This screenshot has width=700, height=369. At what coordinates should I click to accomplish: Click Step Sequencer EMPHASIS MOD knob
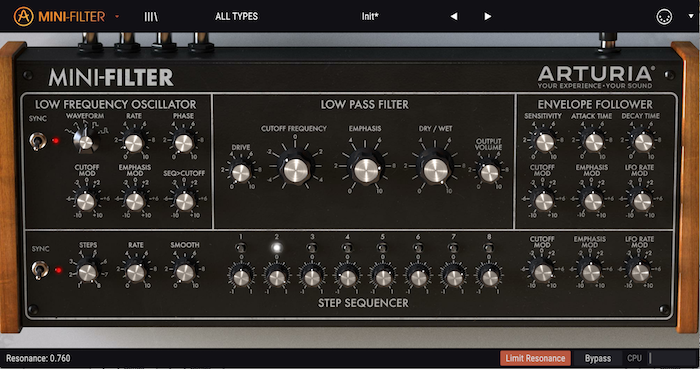591,272
